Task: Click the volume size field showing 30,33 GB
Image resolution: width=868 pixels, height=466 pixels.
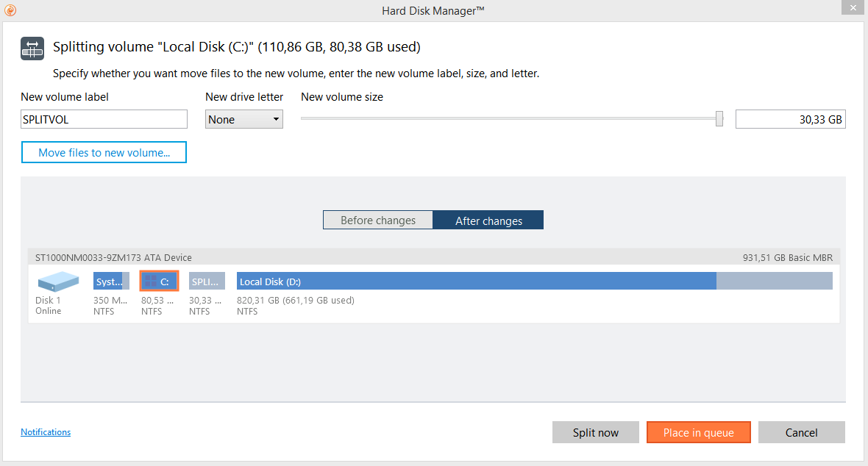Action: pyautogui.click(x=790, y=119)
